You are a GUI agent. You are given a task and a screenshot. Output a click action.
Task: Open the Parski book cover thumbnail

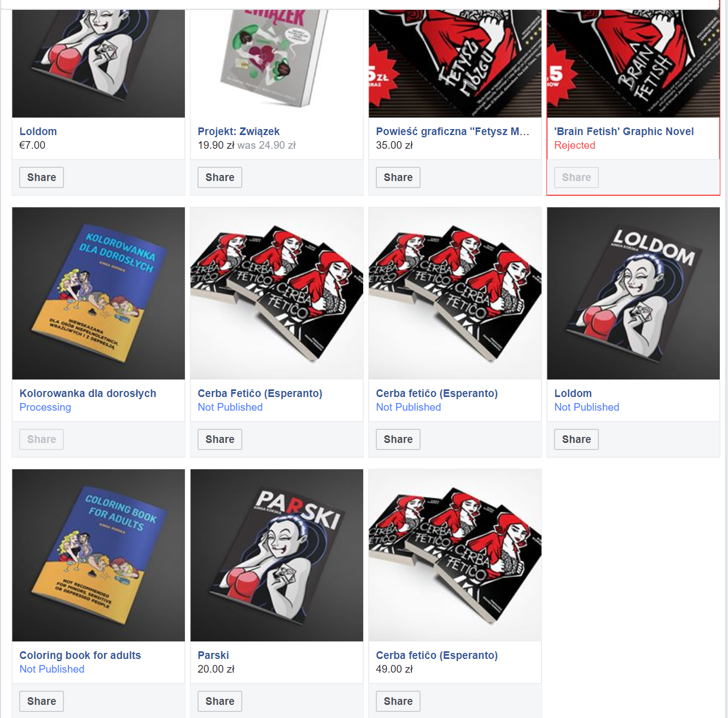click(277, 555)
